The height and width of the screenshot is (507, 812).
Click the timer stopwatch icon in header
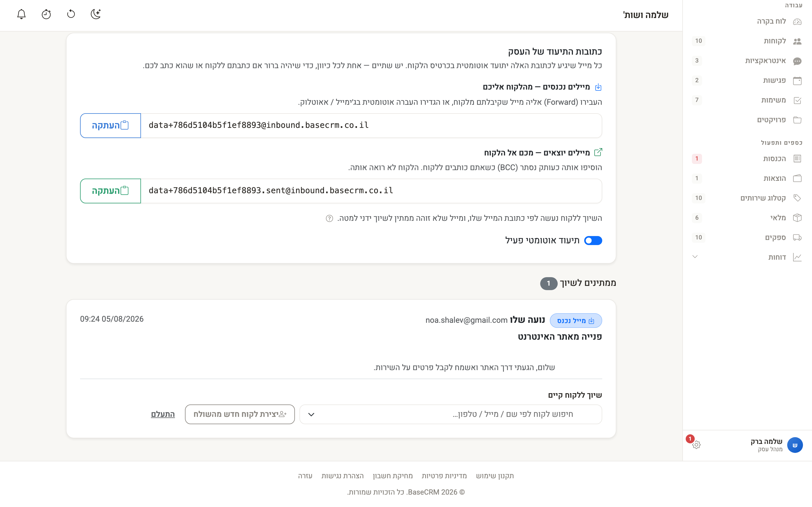[46, 14]
